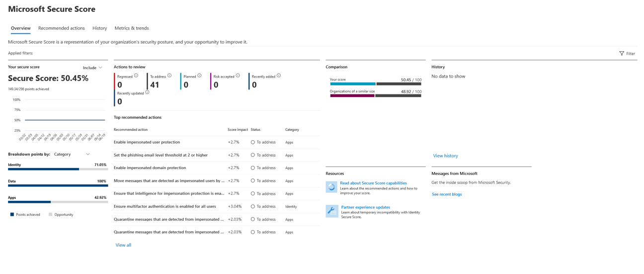Open the History tab
This screenshot has height=274, width=644.
pyautogui.click(x=100, y=28)
